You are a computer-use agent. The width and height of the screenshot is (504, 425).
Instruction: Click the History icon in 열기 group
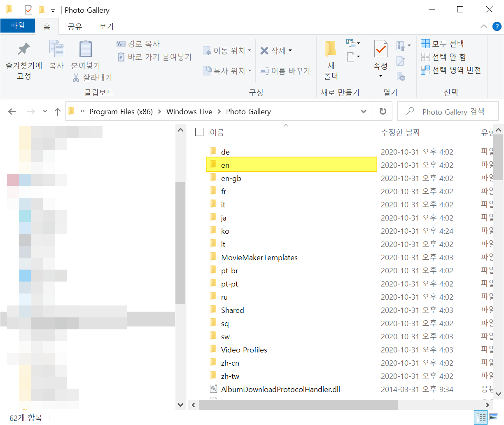pos(401,76)
